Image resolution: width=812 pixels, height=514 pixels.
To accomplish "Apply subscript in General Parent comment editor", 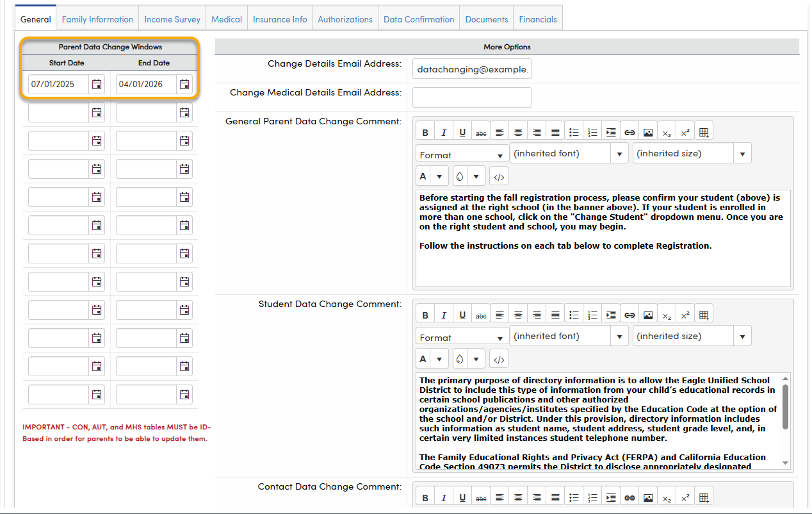I will click(667, 132).
